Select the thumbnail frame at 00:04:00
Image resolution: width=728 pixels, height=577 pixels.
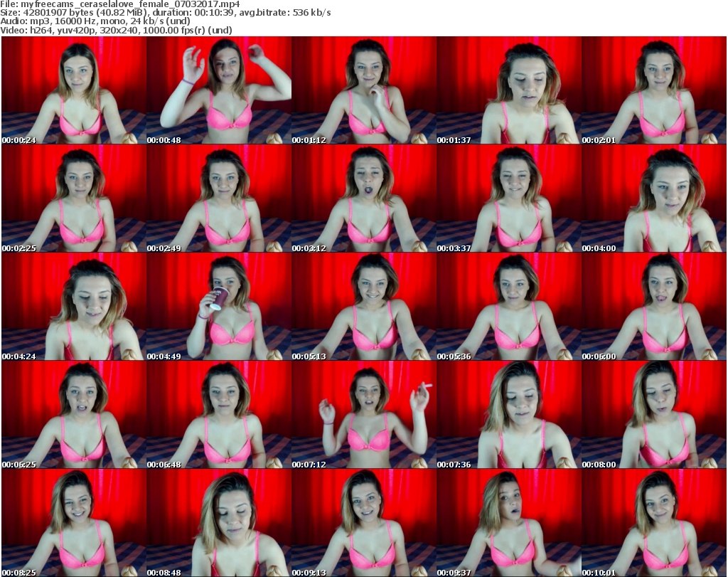click(654, 198)
